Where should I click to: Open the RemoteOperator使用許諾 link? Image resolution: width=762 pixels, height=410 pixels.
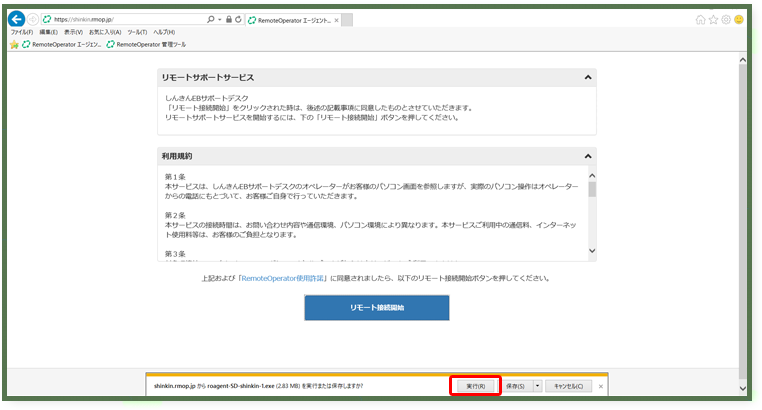coord(282,278)
